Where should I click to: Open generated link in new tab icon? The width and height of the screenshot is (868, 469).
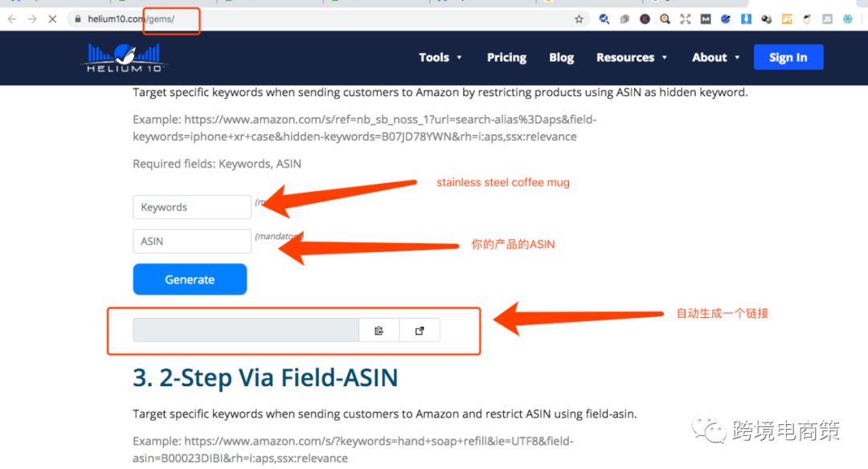click(420, 331)
